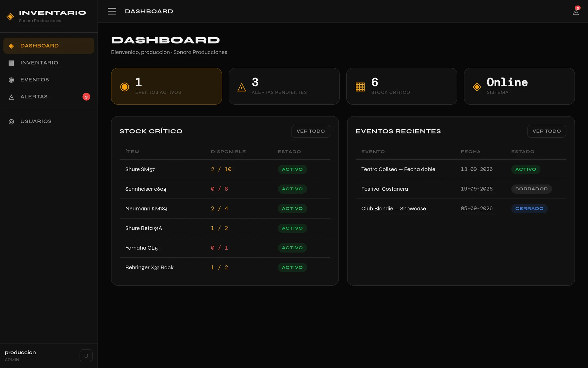Click the date 05-09-2026
The image size is (588, 368).
point(477,209)
